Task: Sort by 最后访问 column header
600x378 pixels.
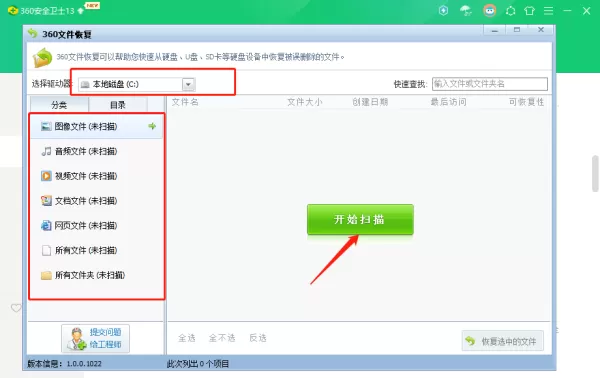Action: pos(448,102)
